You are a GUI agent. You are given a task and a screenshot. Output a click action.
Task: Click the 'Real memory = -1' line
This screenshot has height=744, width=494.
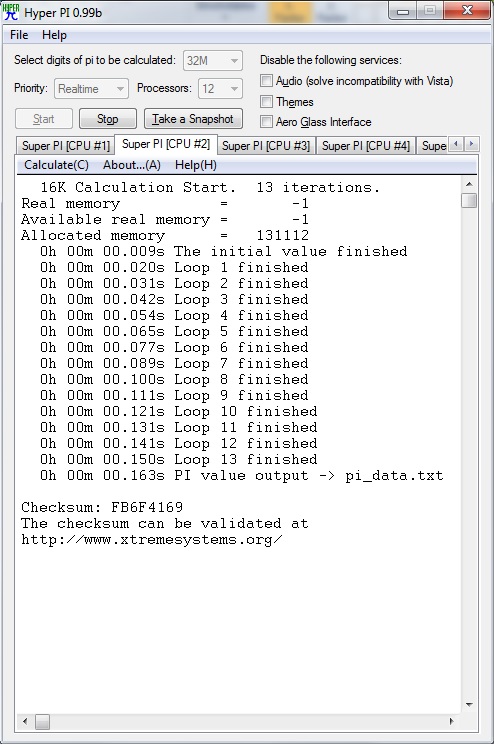(x=165, y=204)
